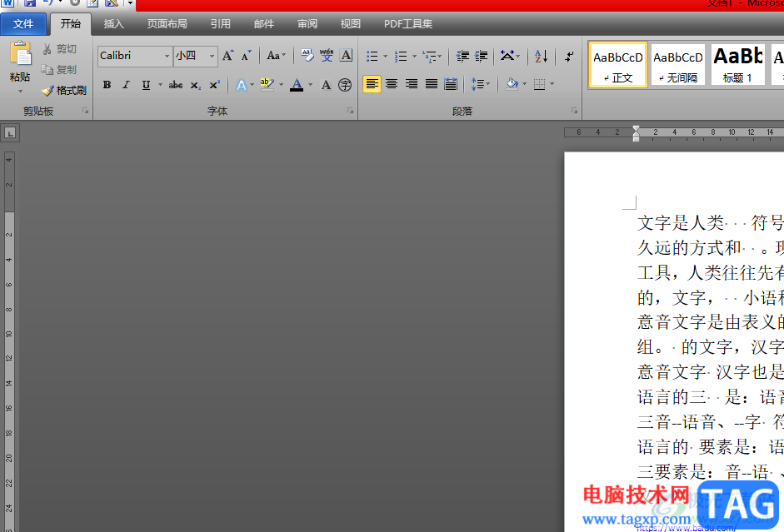The width and height of the screenshot is (784, 532).
Task: Toggle Subscript formatting
Action: [196, 85]
